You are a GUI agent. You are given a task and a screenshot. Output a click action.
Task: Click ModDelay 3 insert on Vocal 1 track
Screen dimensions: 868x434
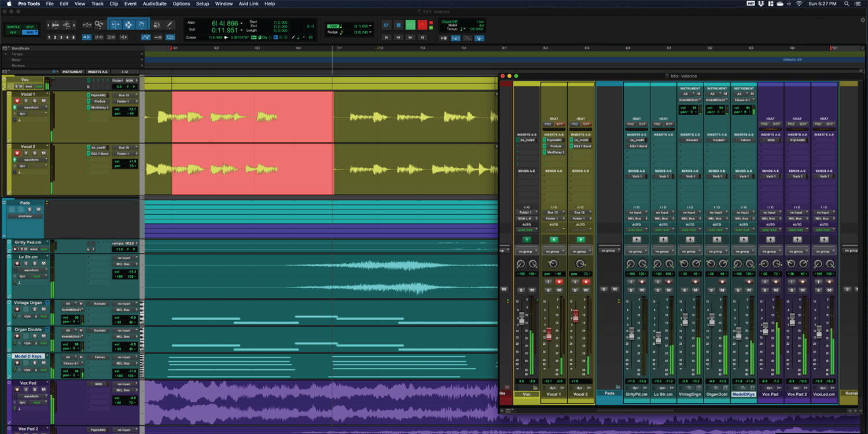[x=100, y=108]
